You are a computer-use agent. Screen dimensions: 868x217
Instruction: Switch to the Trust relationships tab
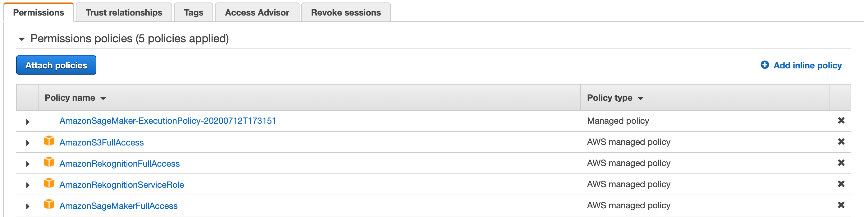click(124, 12)
